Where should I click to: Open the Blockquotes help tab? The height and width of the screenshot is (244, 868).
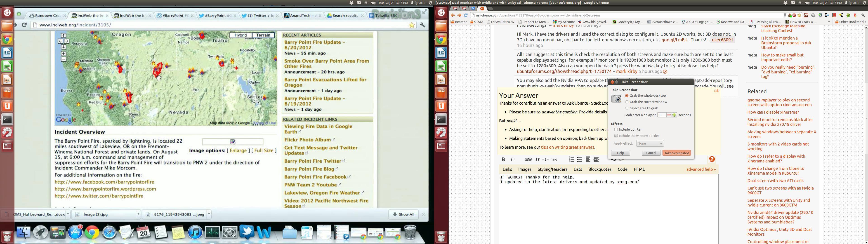pos(600,169)
